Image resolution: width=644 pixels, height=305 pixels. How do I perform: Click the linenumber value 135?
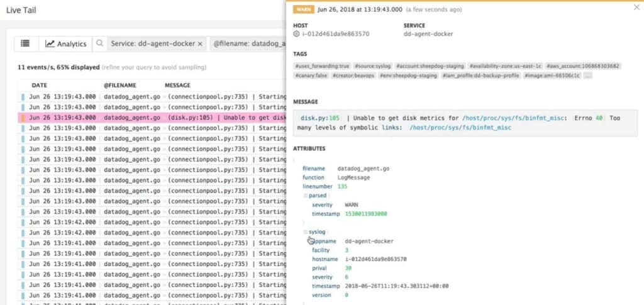(x=342, y=187)
